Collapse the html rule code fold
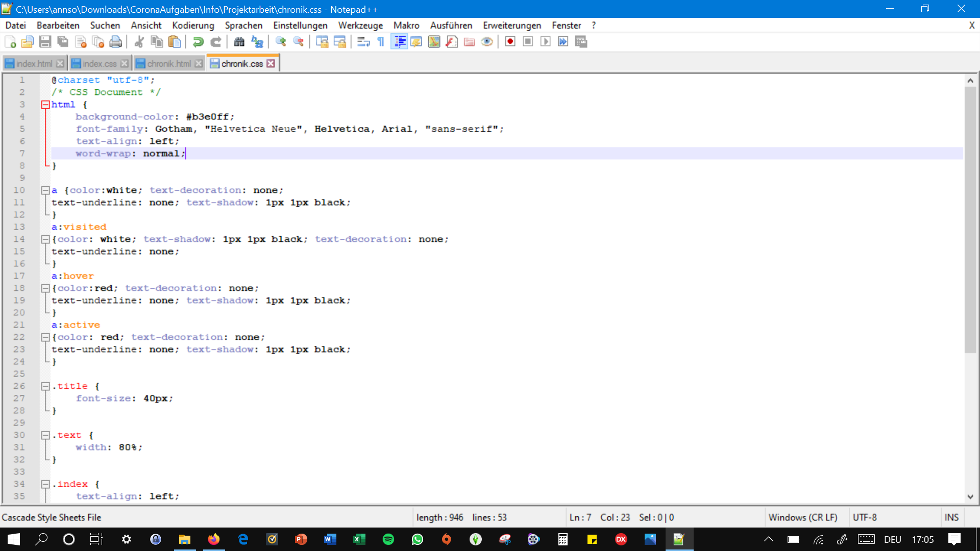980x551 pixels. (45, 104)
